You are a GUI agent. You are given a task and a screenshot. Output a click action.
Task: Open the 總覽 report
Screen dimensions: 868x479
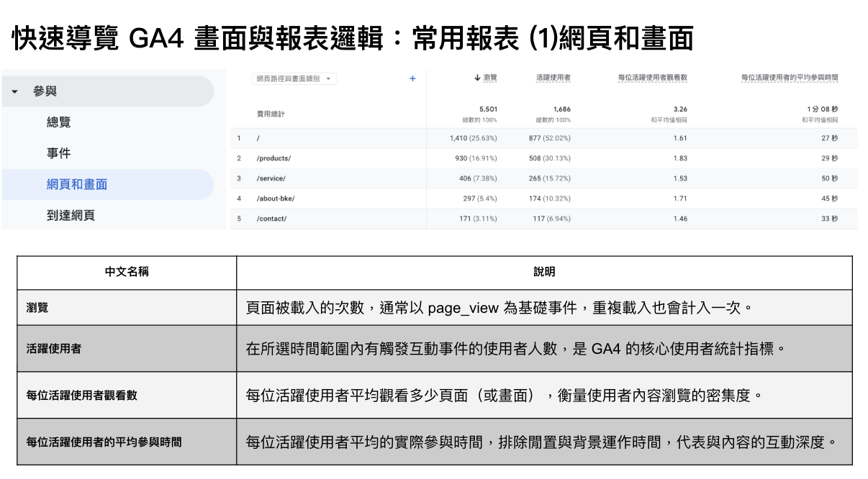(x=59, y=122)
